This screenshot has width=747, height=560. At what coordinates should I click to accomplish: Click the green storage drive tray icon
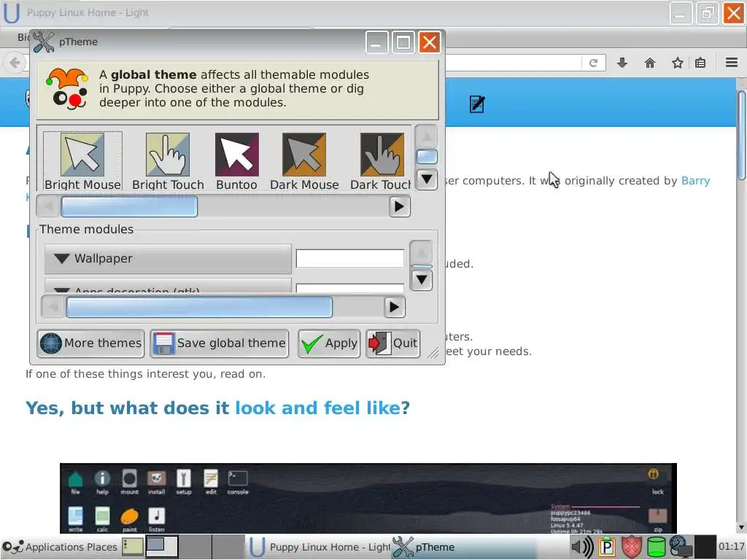[656, 547]
